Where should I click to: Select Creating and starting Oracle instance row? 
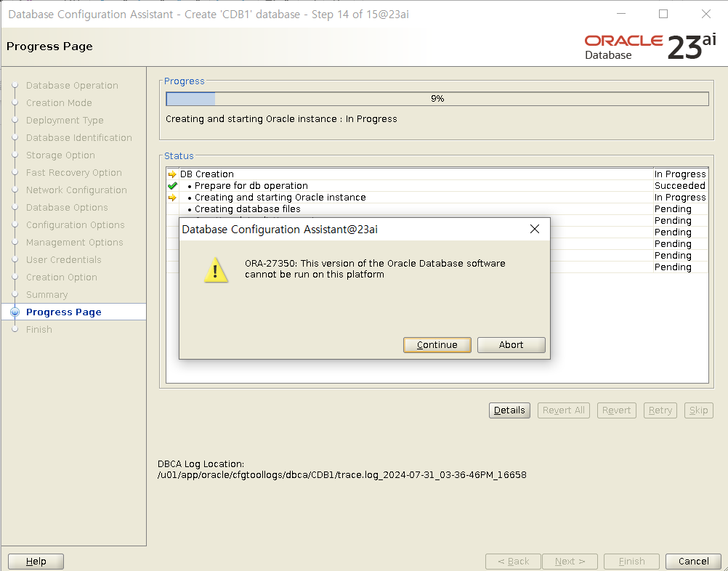click(437, 198)
